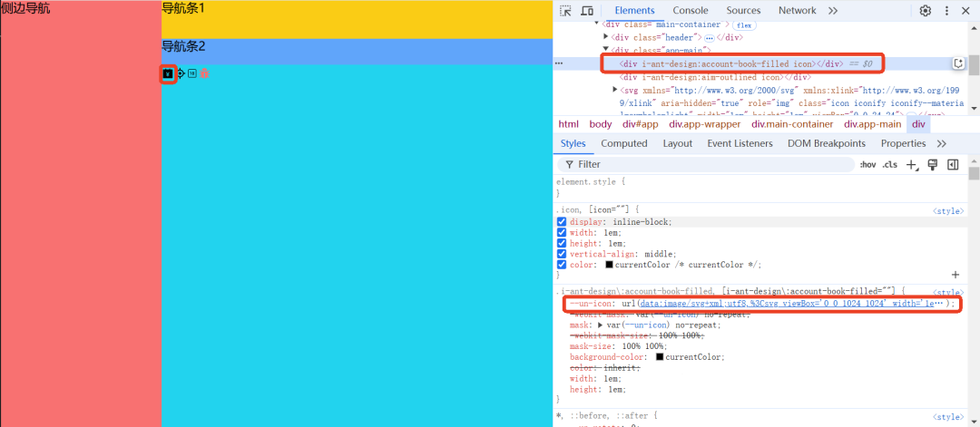Uncheck the vertical-align: middle property
The image size is (980, 427).
pyautogui.click(x=562, y=254)
